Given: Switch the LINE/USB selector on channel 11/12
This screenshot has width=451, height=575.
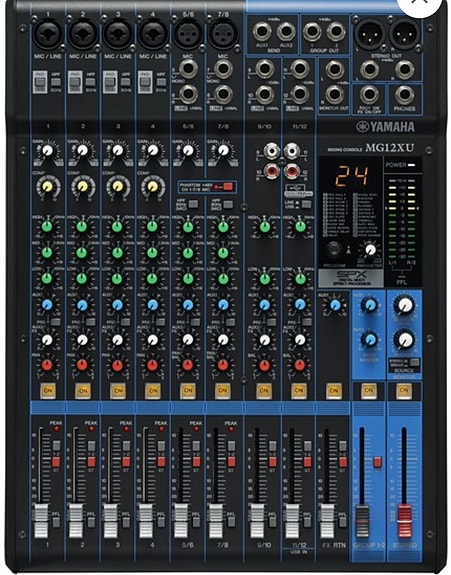Looking at the screenshot, I should pos(306,204).
